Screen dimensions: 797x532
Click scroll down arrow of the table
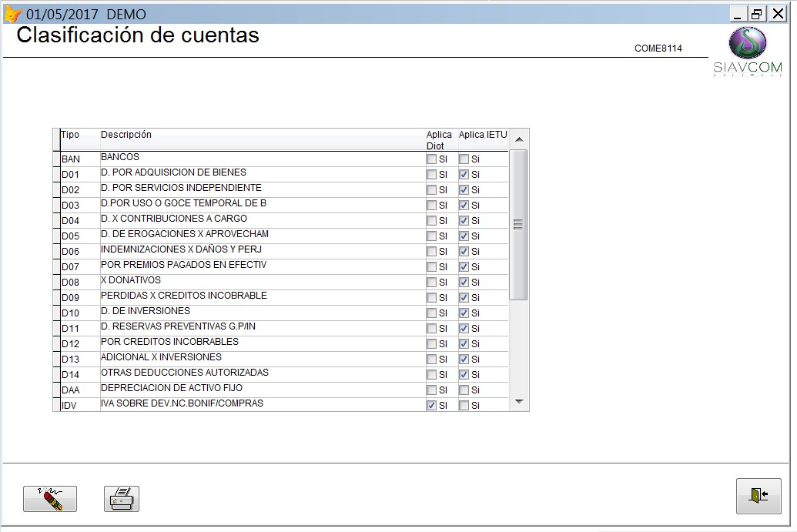[519, 401]
